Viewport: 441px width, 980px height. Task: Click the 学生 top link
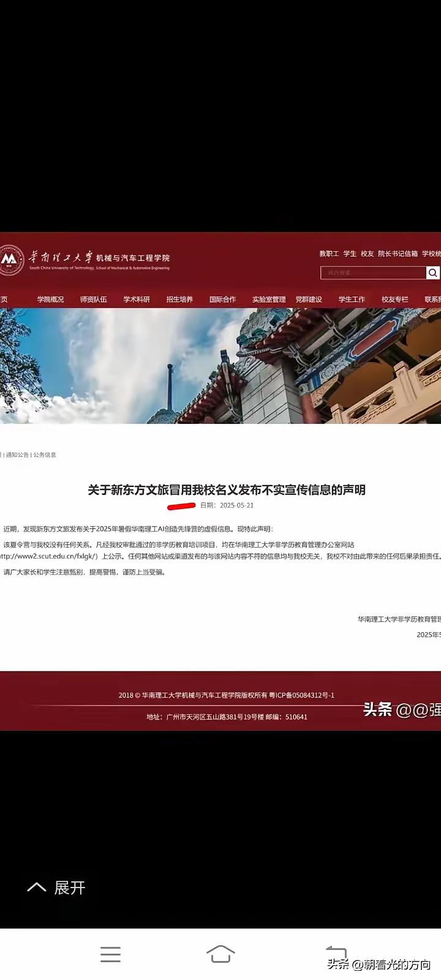pyautogui.click(x=350, y=254)
